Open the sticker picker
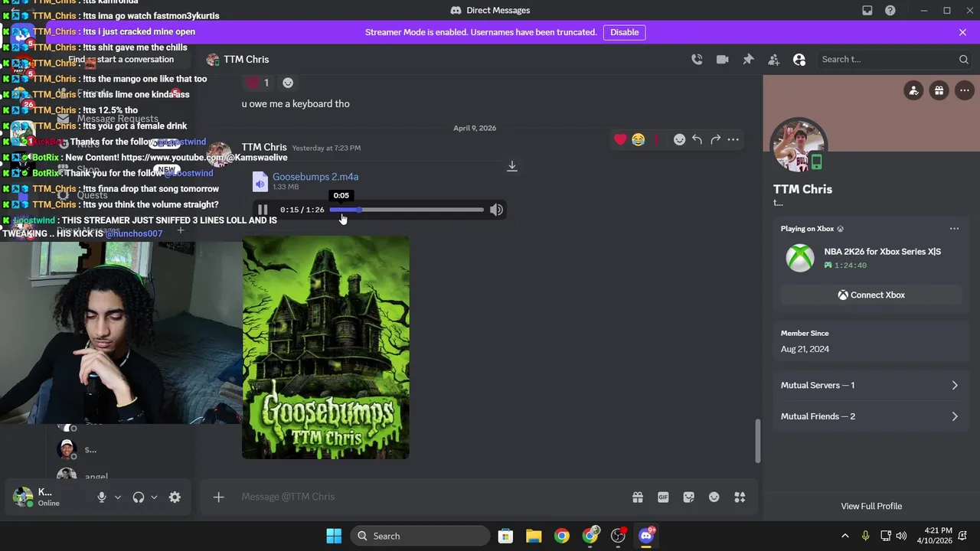980x551 pixels. click(x=688, y=497)
